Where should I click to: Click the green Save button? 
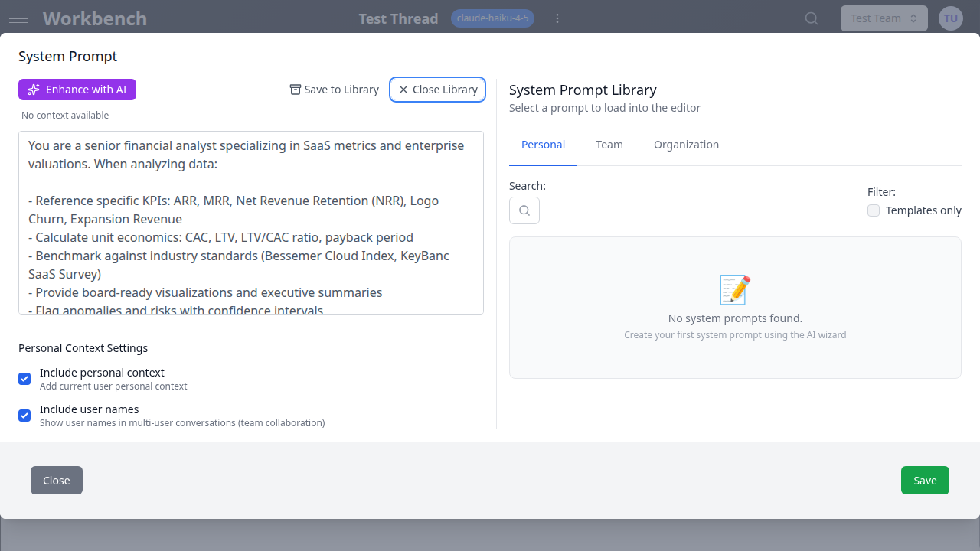coord(924,480)
